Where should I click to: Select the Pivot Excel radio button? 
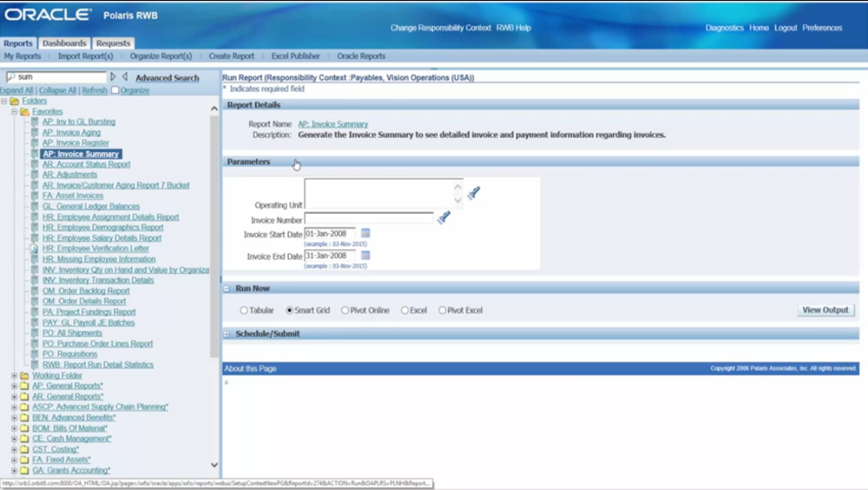pyautogui.click(x=443, y=310)
